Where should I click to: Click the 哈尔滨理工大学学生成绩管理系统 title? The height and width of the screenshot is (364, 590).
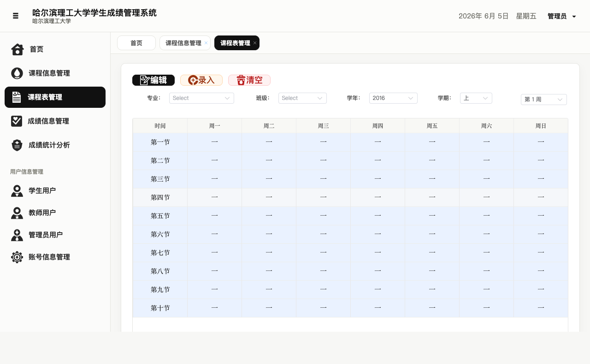click(94, 13)
